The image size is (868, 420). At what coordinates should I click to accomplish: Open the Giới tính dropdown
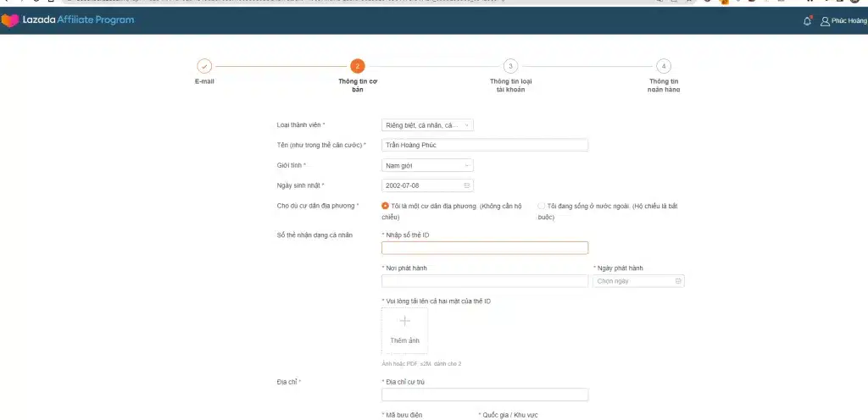click(427, 166)
